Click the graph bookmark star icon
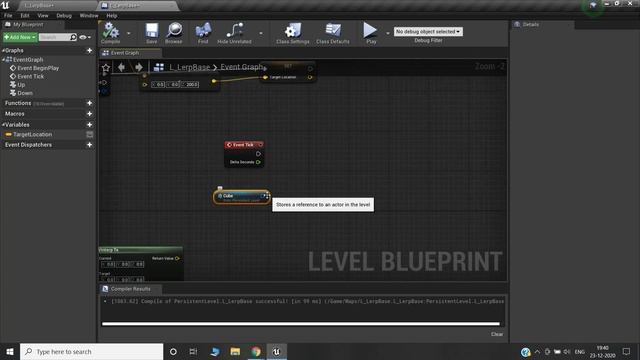The image size is (640, 360). (106, 67)
